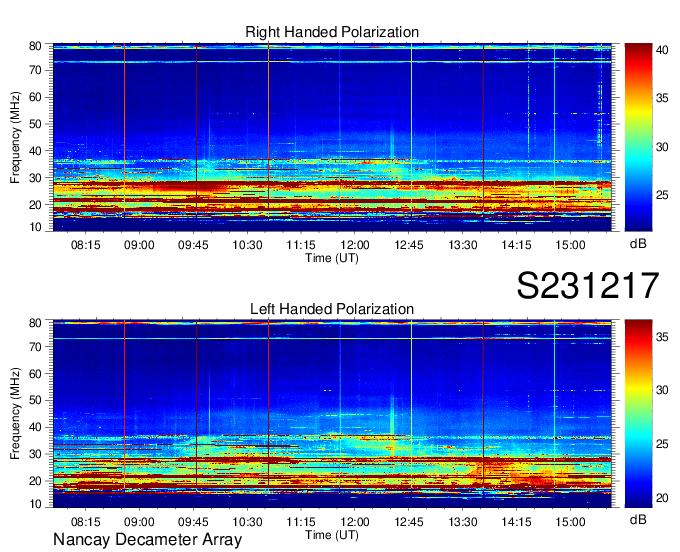
Task: Click the 25 dB label on bottom color bar
Action: click(662, 444)
